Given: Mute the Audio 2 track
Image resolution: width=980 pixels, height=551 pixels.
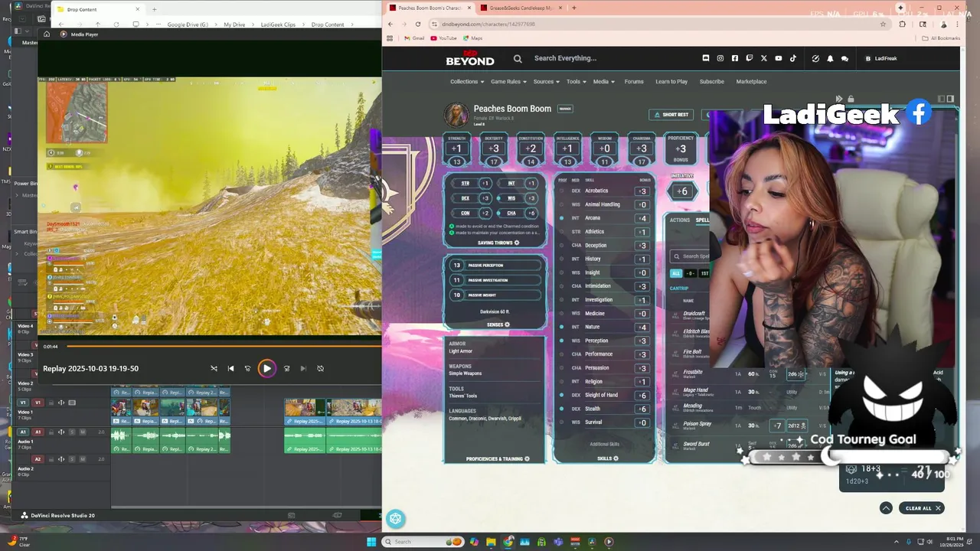Looking at the screenshot, I should click(x=83, y=459).
